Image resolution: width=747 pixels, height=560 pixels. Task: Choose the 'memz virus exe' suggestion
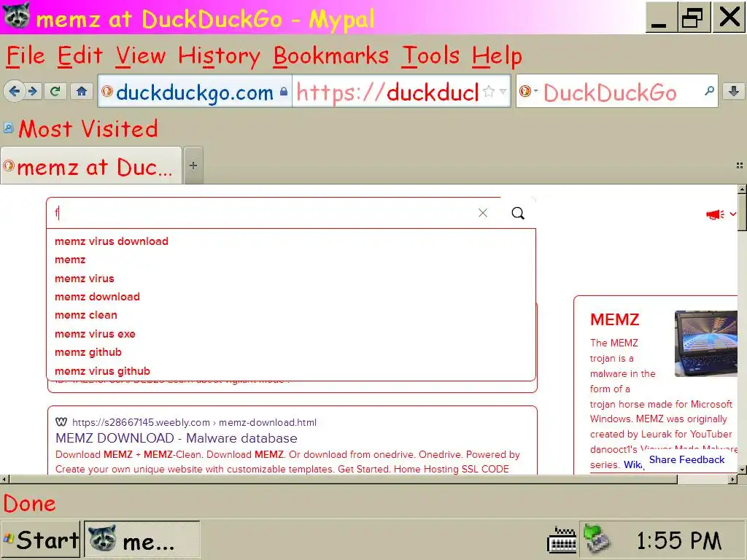click(x=291, y=334)
